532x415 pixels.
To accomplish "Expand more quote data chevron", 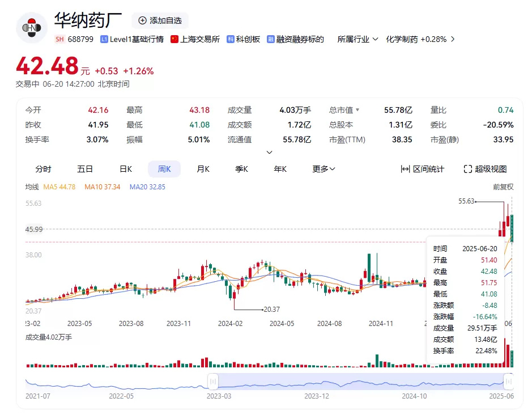I will pos(269,152).
